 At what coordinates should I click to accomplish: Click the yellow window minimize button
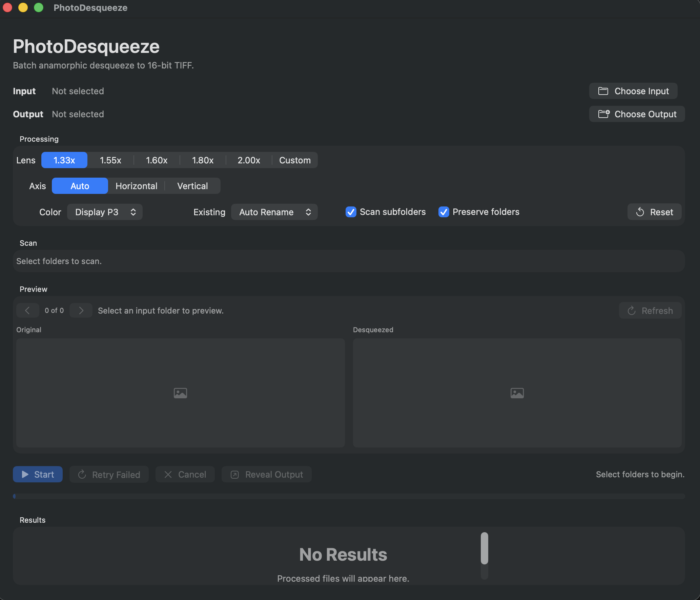pyautogui.click(x=23, y=7)
